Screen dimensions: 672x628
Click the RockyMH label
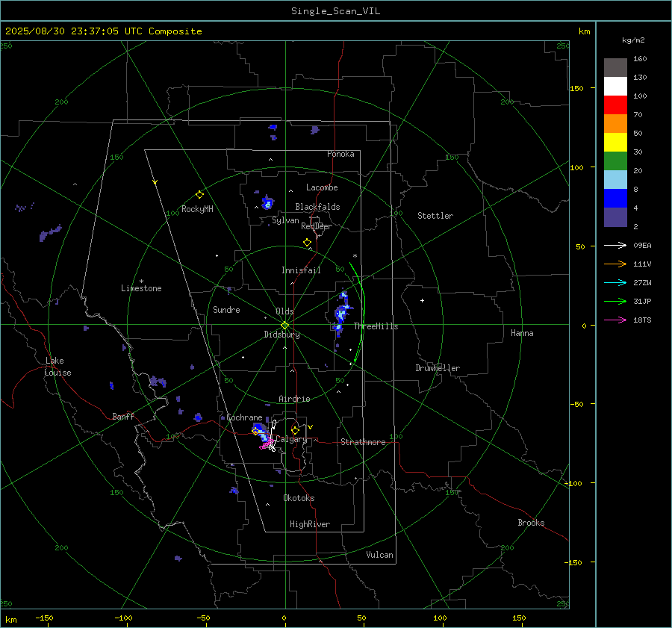click(x=197, y=209)
